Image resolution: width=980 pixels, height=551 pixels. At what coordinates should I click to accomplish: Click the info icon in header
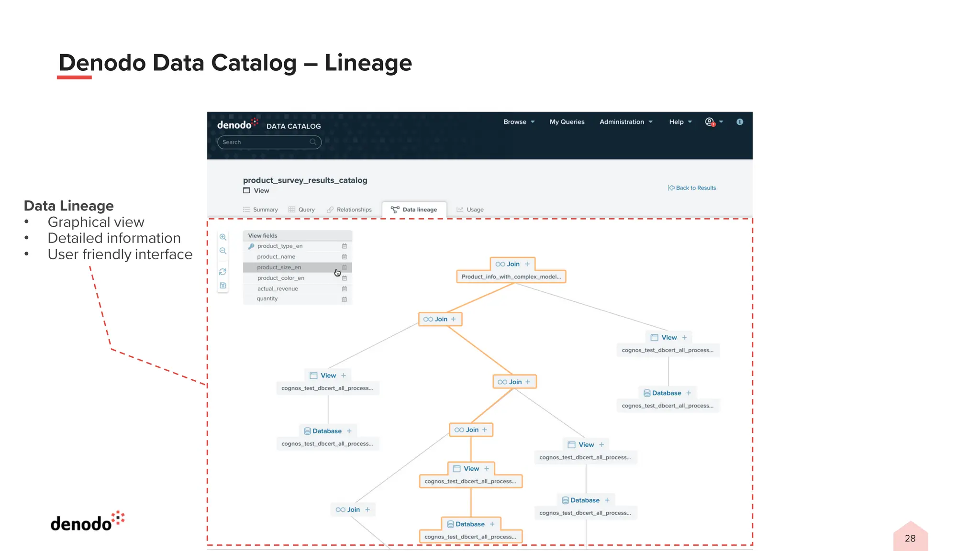pyautogui.click(x=740, y=122)
